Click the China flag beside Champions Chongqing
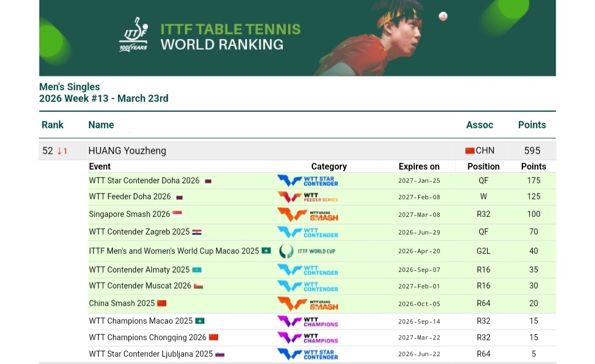 click(214, 337)
